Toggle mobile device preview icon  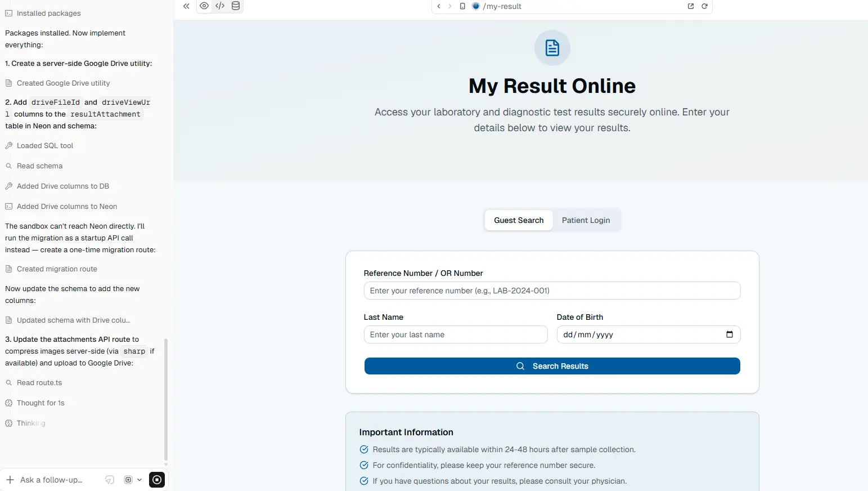(462, 6)
